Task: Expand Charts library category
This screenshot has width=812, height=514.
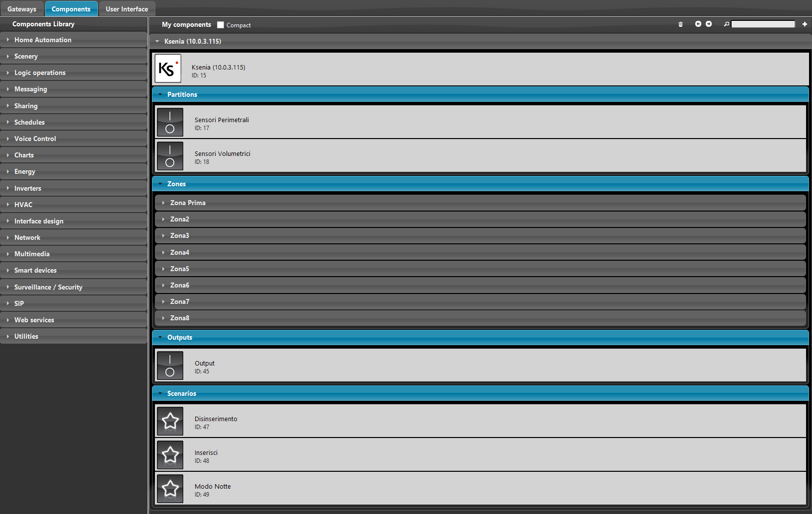Action: 74,155
